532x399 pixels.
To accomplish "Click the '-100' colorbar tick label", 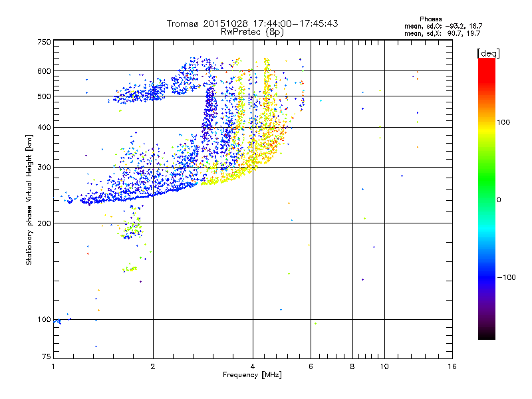I will [x=506, y=277].
